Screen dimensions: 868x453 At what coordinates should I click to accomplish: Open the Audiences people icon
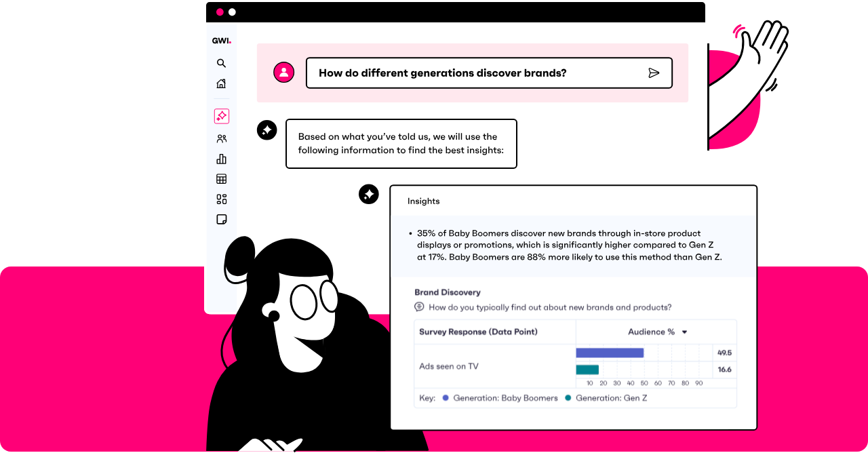click(x=221, y=138)
